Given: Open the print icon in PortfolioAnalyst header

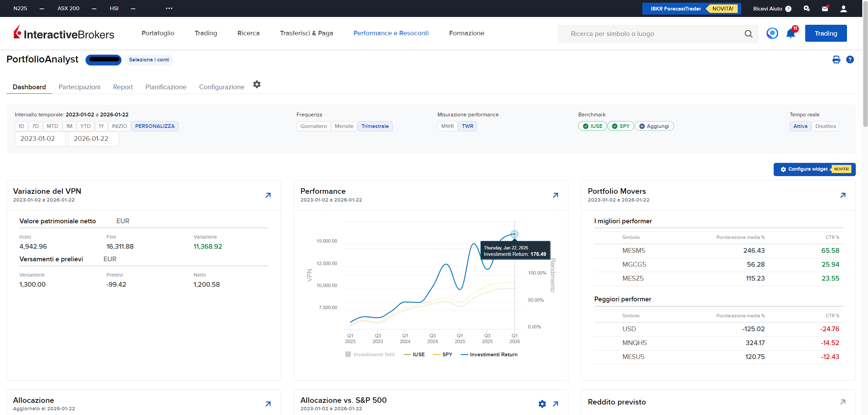Looking at the screenshot, I should (x=836, y=60).
